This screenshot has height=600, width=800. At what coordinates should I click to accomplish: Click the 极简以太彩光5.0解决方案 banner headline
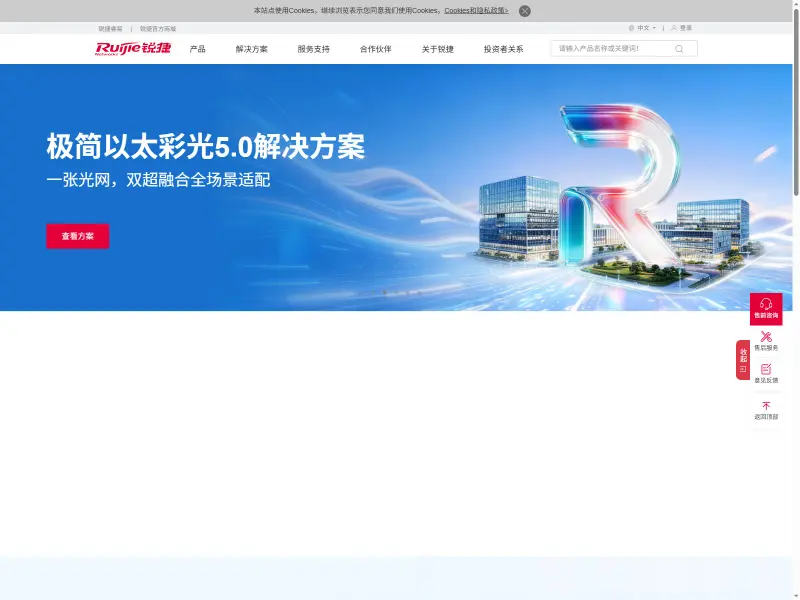coord(206,146)
